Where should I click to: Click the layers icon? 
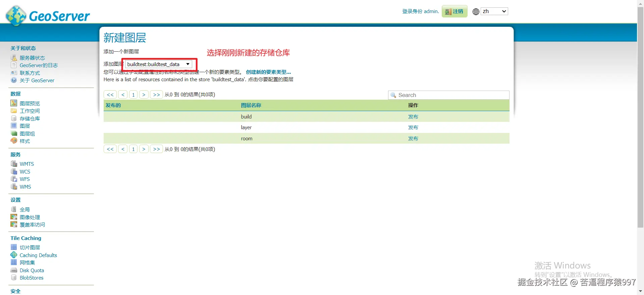(14, 126)
